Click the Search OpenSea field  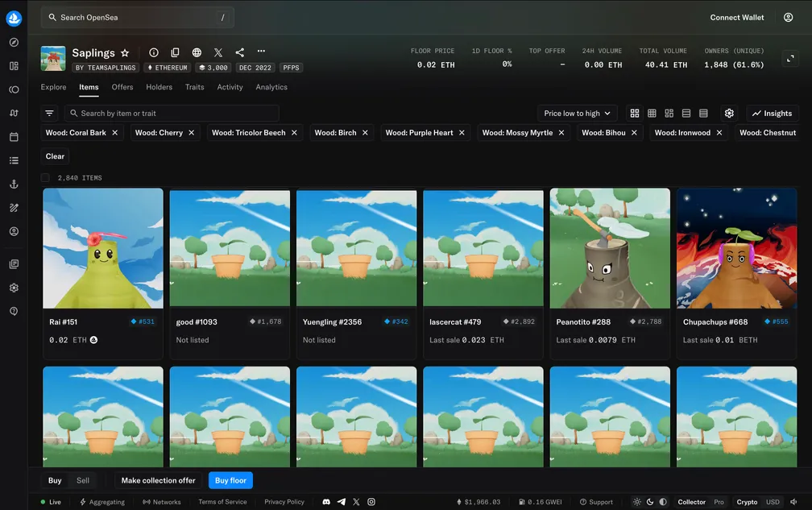pos(137,17)
